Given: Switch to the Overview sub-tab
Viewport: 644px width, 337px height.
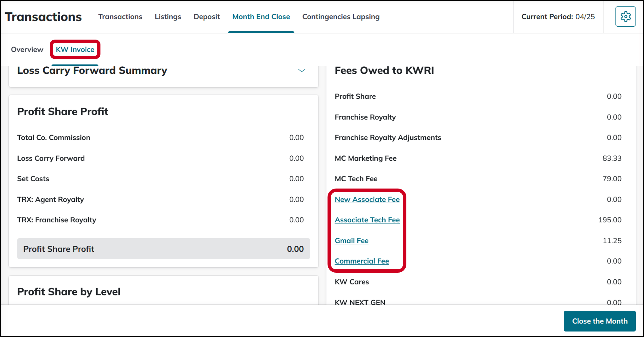Looking at the screenshot, I should point(27,50).
